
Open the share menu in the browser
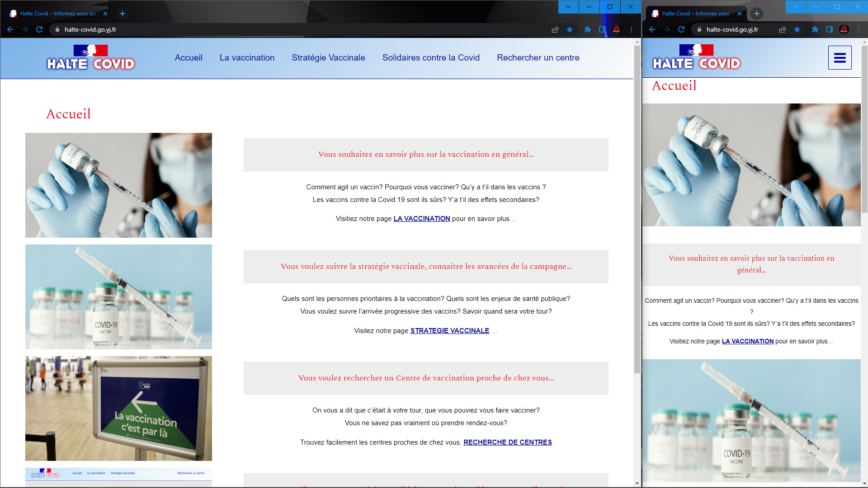pyautogui.click(x=555, y=29)
